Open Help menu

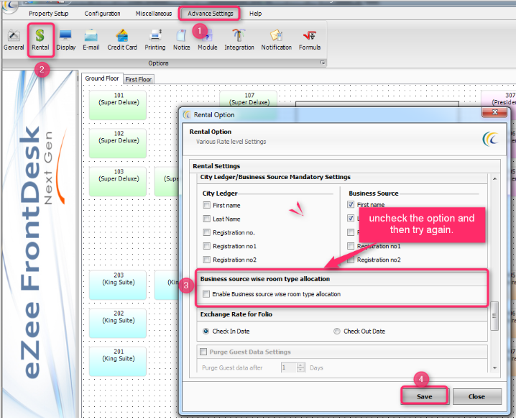coord(255,14)
